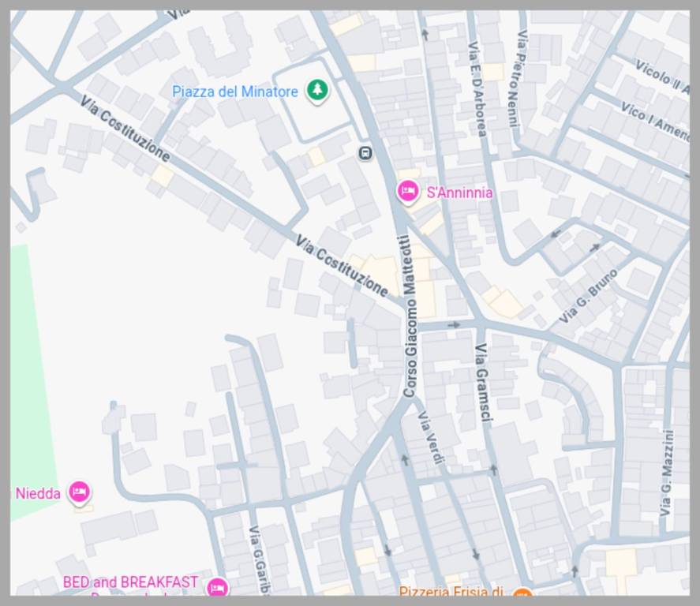
Task: Click the Via Pietro Nenni street label
Action: tap(517, 78)
